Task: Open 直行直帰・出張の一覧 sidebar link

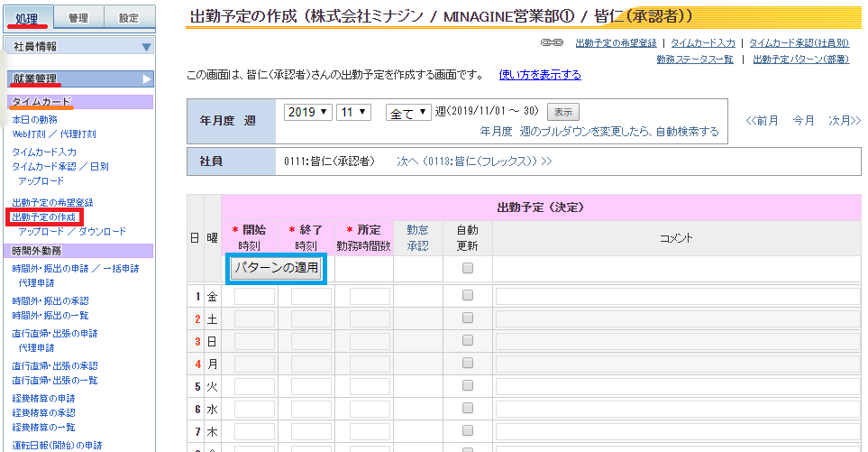Action: click(55, 380)
